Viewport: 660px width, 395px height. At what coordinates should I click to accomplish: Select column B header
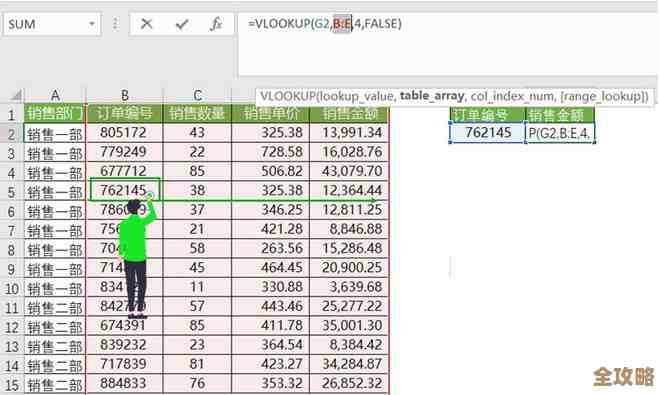point(125,96)
